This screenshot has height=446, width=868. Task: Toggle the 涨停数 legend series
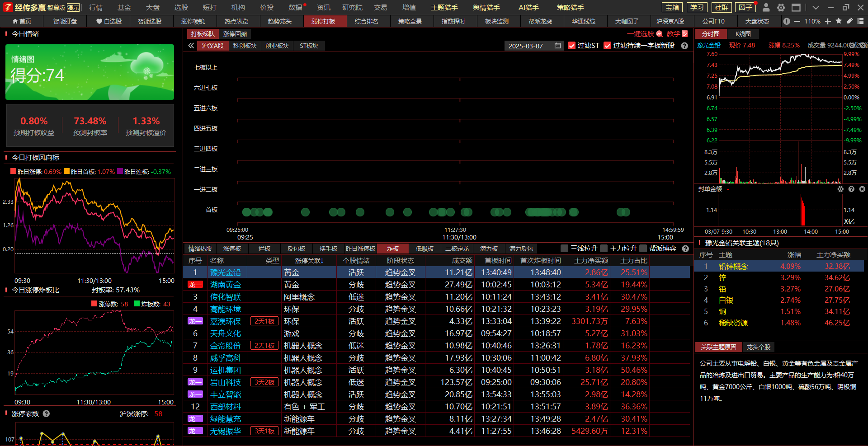(109, 304)
